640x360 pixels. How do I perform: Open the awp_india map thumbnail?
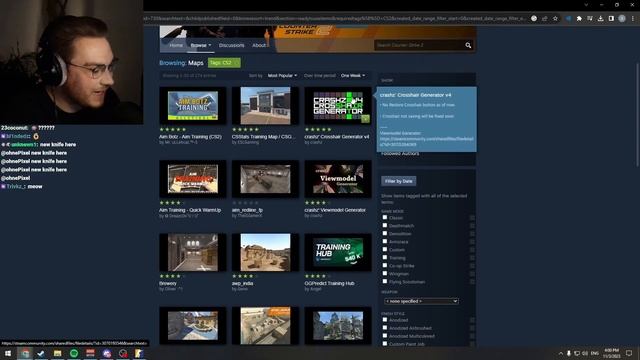(265, 252)
